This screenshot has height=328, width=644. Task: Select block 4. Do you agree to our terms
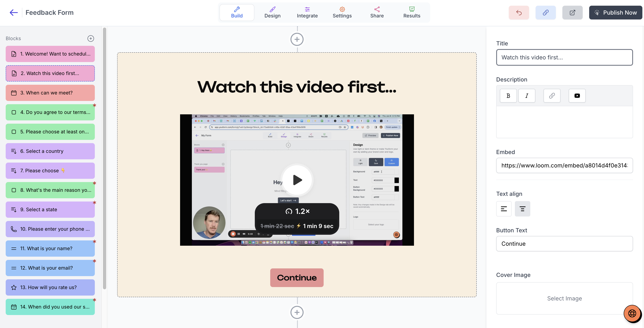[50, 112]
